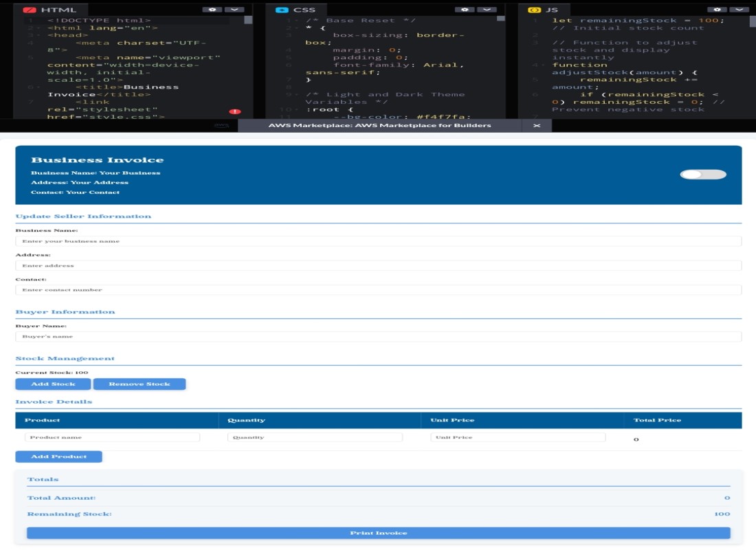The width and height of the screenshot is (756, 550).
Task: Toggle the dark theme switch in invoice header
Action: pyautogui.click(x=703, y=174)
